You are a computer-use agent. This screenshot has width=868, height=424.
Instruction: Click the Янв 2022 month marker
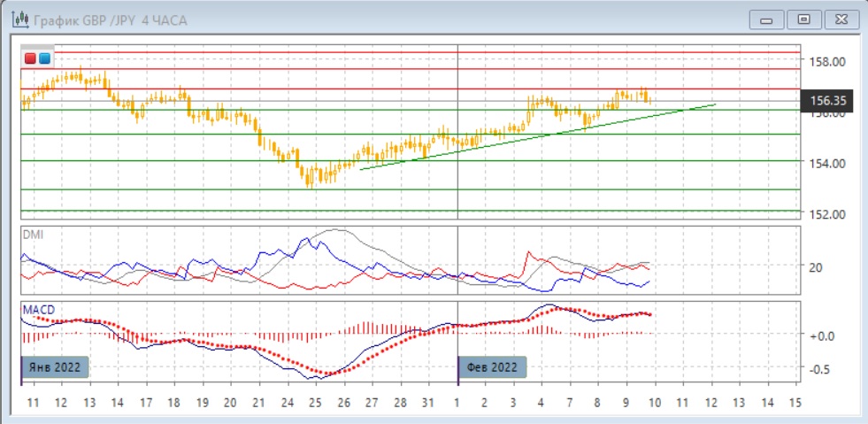click(x=54, y=367)
